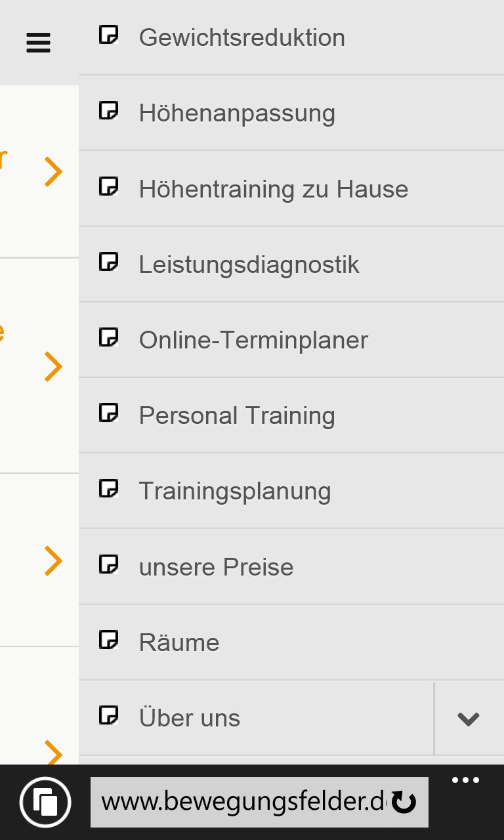This screenshot has height=840, width=504.
Task: Click the page icon beside Räume
Action: [x=108, y=639]
